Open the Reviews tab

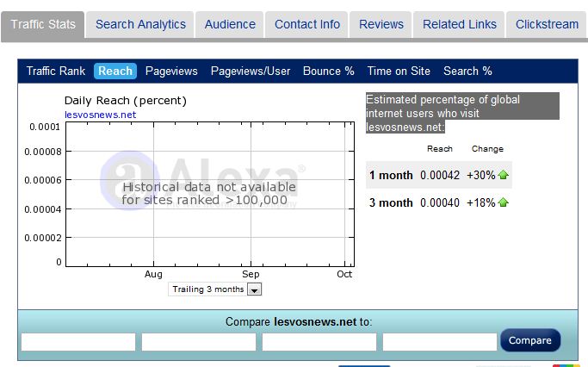click(x=381, y=24)
